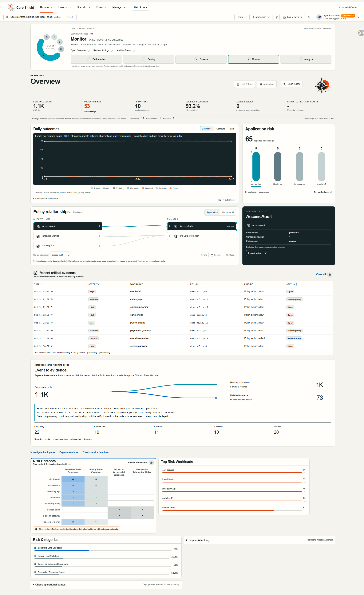Click the search magnifier icon
The image size is (364, 595).
coord(7,17)
